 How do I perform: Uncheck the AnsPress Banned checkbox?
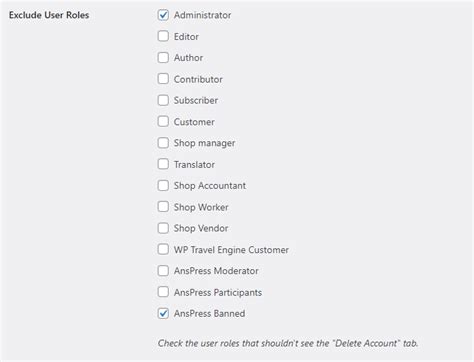click(x=163, y=313)
